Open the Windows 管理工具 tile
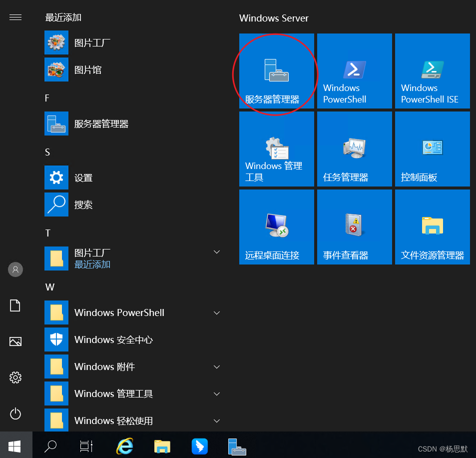Screen dimensions: 476x458 (x=277, y=149)
